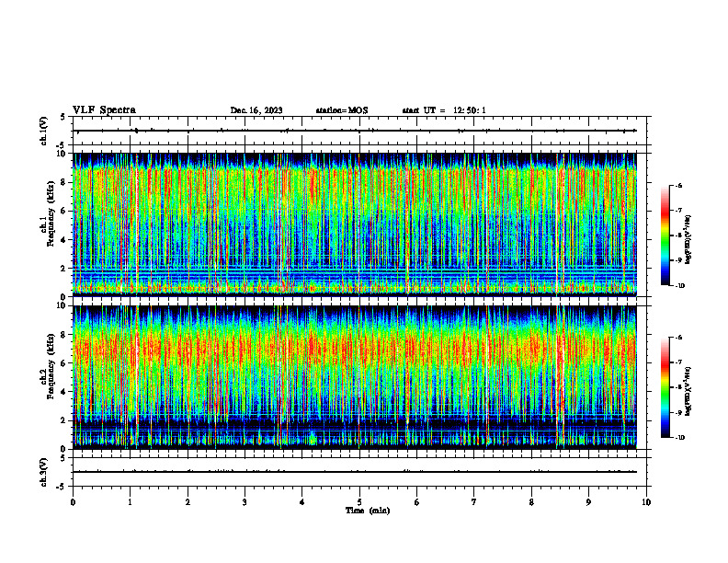Click the ch.2 spectrogram color bar
Image resolution: width=728 pixels, height=563 pixels.
click(665, 387)
